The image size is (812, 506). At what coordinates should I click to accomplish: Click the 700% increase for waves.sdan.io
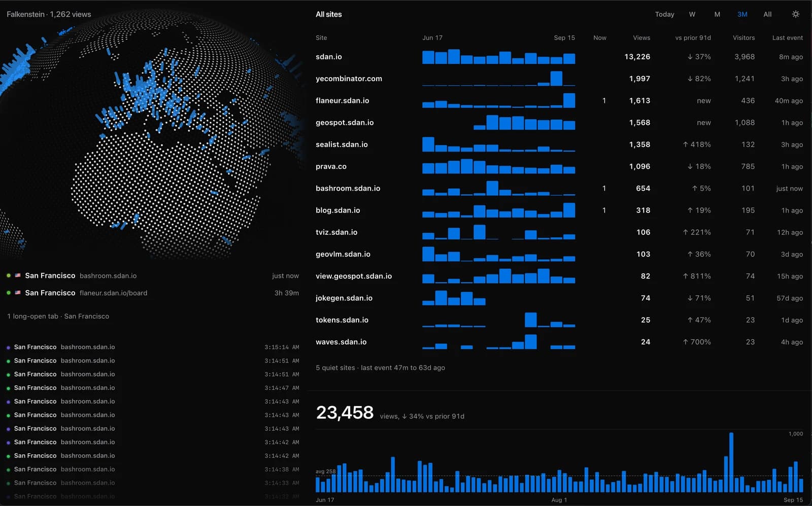tap(696, 342)
